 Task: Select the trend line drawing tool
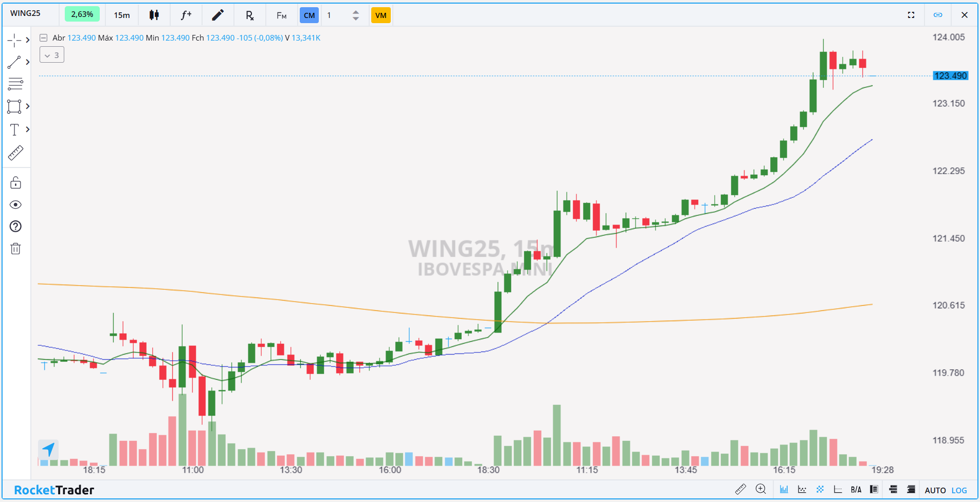pyautogui.click(x=14, y=62)
